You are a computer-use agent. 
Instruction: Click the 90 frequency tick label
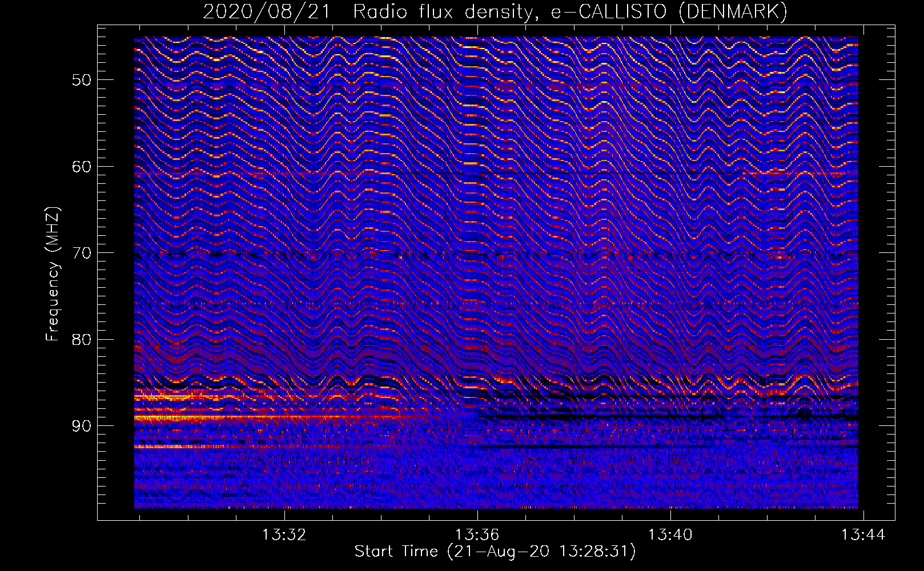point(82,426)
